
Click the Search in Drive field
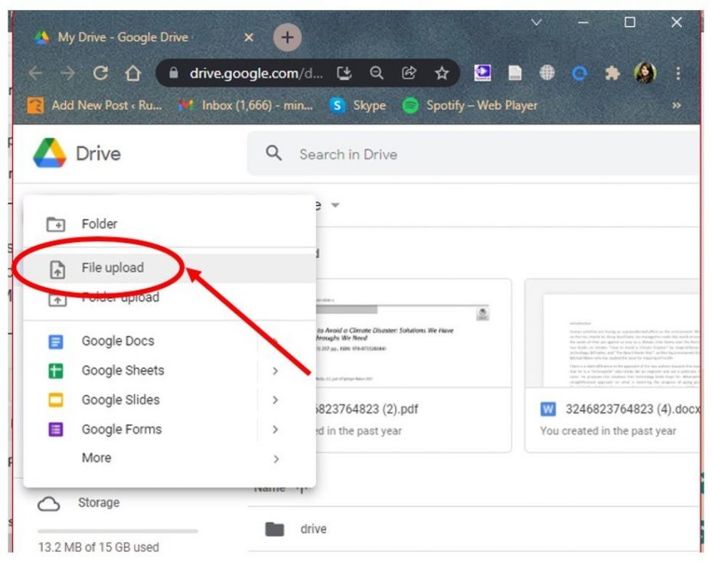click(473, 153)
